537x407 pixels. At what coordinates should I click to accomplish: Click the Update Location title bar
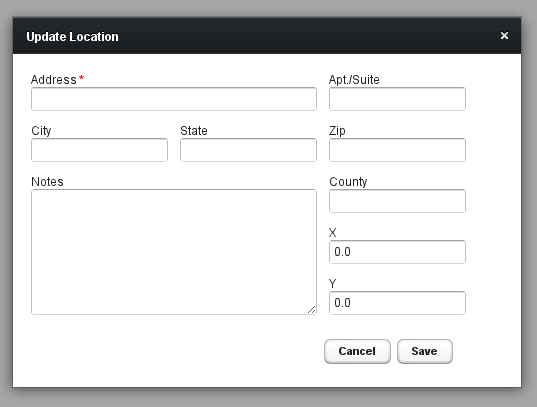[x=267, y=36]
